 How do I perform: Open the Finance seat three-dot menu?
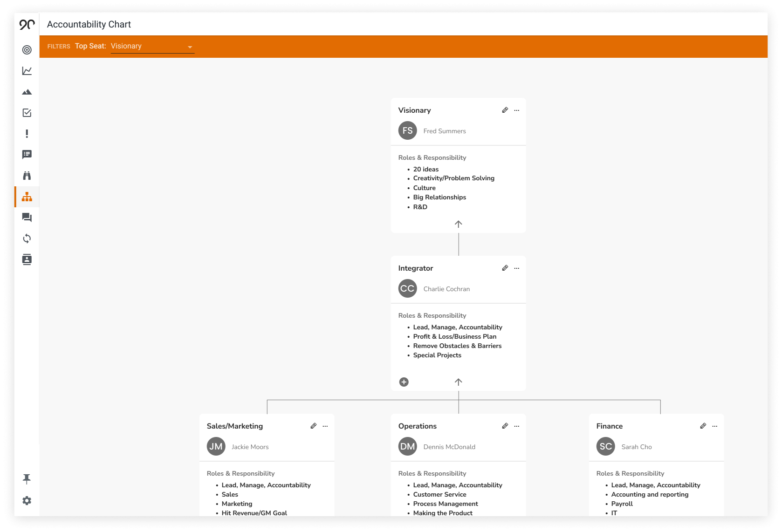[x=715, y=426]
